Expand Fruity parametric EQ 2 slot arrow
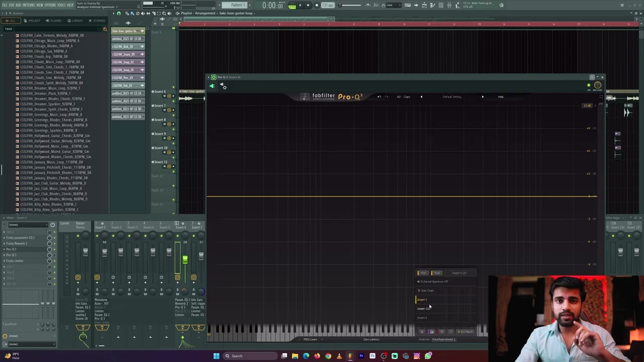The image size is (644, 362). 4,237
